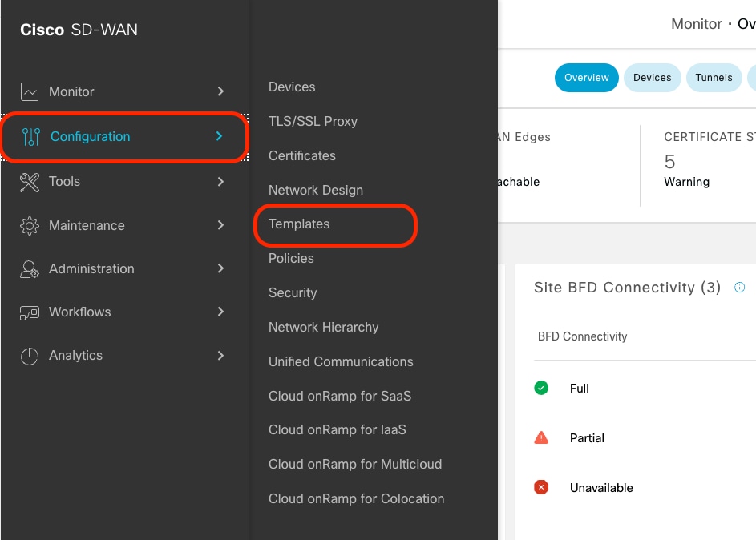Image resolution: width=756 pixels, height=540 pixels.
Task: Open info icon beside Site BFD Connectivity
Action: [x=739, y=288]
